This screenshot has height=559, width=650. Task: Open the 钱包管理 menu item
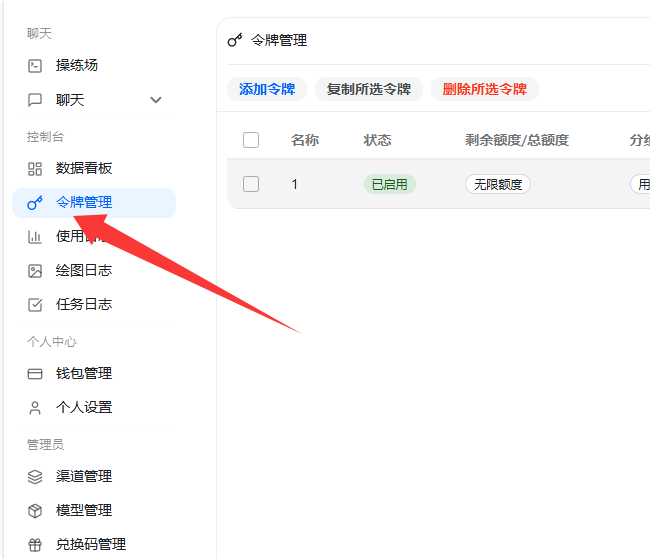pyautogui.click(x=94, y=374)
